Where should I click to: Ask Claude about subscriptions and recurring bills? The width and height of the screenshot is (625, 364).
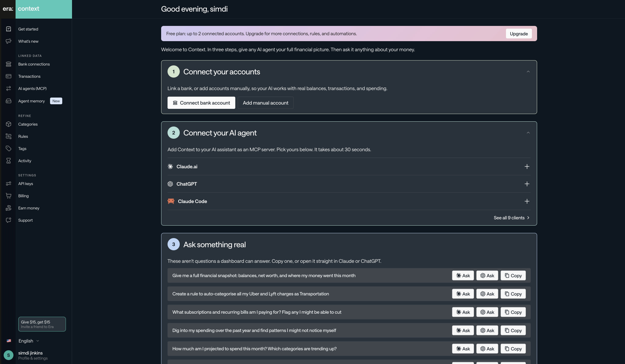(463, 312)
